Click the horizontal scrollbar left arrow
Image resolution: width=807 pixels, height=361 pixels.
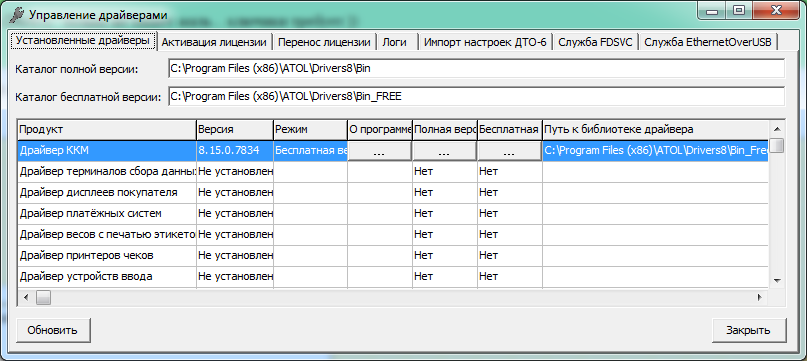point(26,298)
